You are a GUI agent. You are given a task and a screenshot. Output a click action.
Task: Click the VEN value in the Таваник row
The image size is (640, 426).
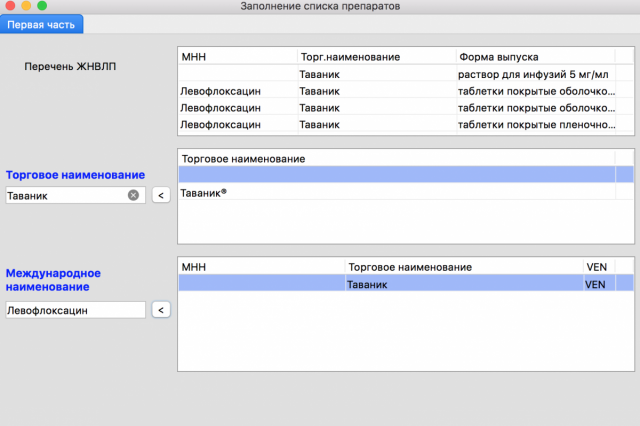coord(595,284)
